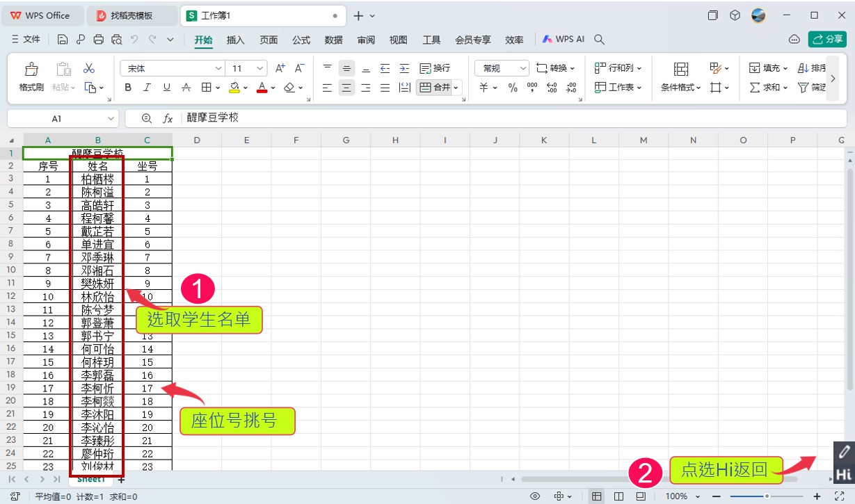Click the percent style icon
This screenshot has width=855, height=504.
point(513,88)
